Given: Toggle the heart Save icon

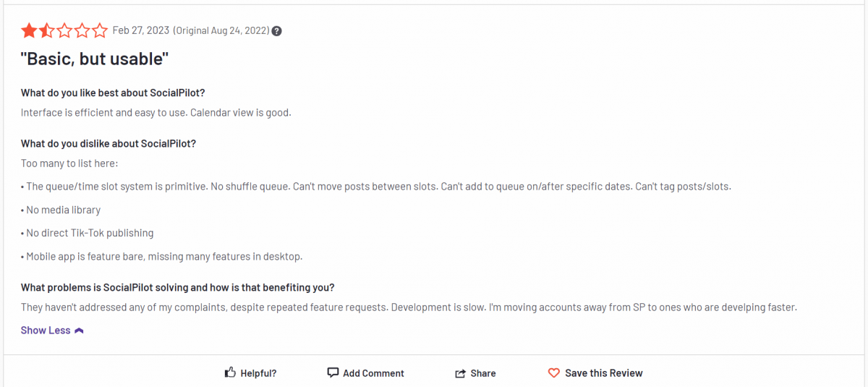Looking at the screenshot, I should (x=554, y=373).
